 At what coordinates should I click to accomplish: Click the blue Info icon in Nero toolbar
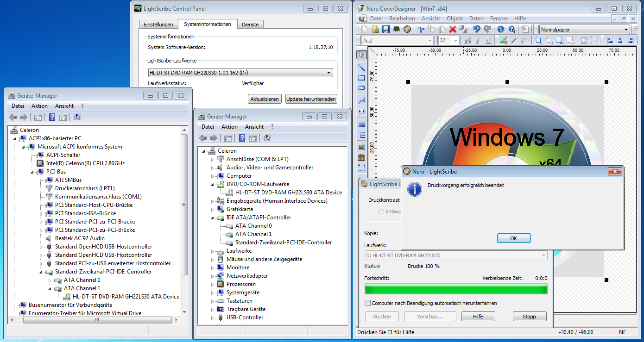(501, 29)
